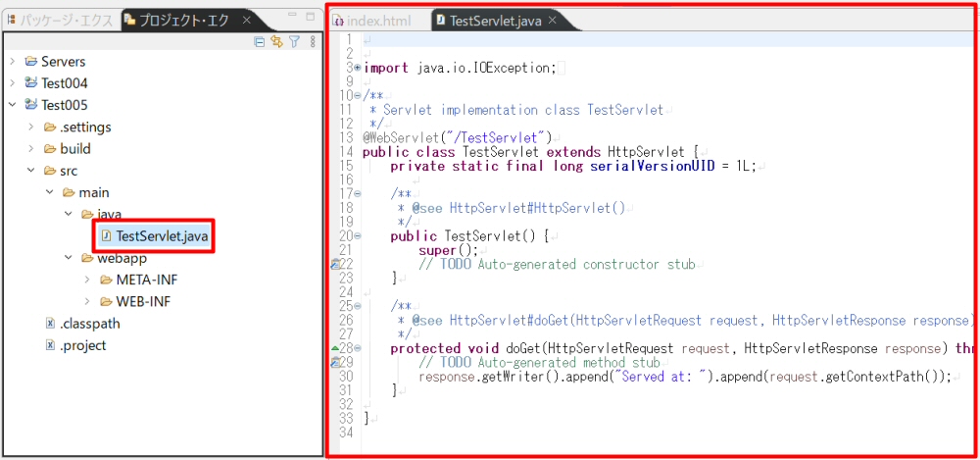Image resolution: width=980 pixels, height=460 pixels.
Task: Expand the META-INF folder
Action: point(86,280)
